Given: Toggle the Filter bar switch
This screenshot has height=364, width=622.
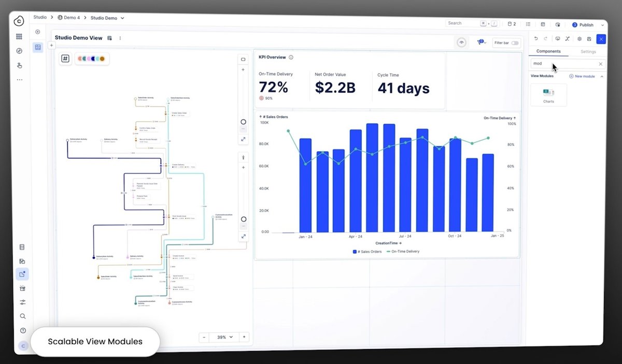Looking at the screenshot, I should (515, 43).
